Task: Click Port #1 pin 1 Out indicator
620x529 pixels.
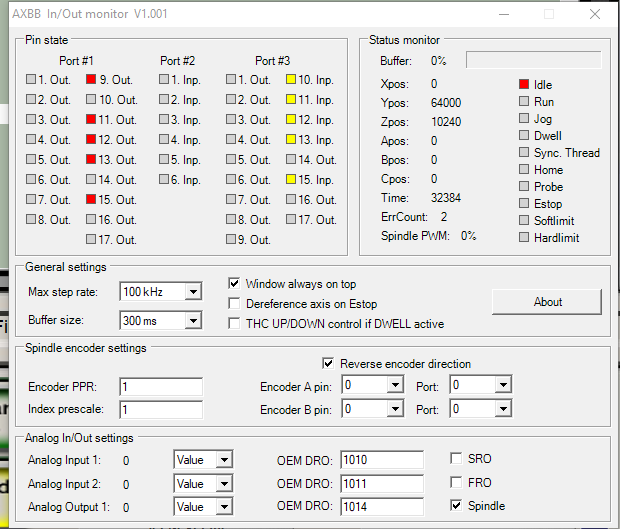Action: (x=31, y=79)
